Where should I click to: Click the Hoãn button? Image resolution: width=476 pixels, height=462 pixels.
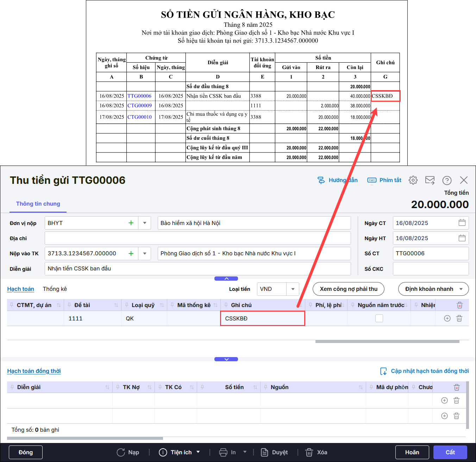tap(412, 452)
